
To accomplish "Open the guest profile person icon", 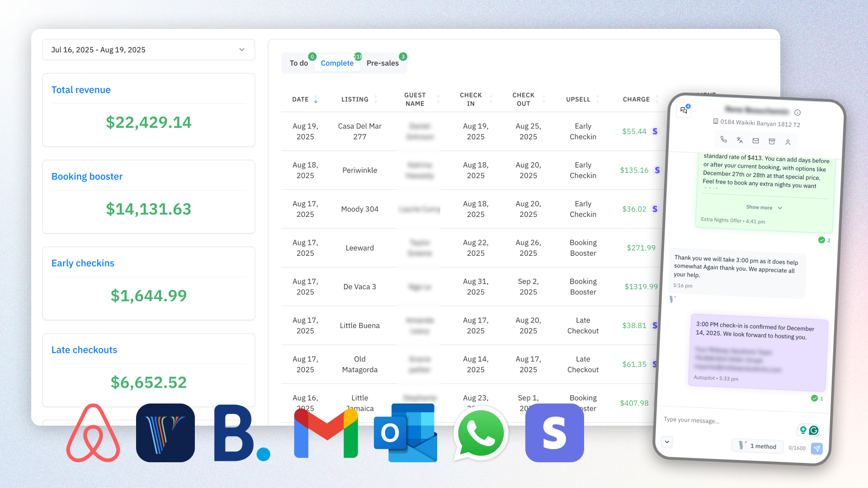I will pyautogui.click(x=788, y=142).
